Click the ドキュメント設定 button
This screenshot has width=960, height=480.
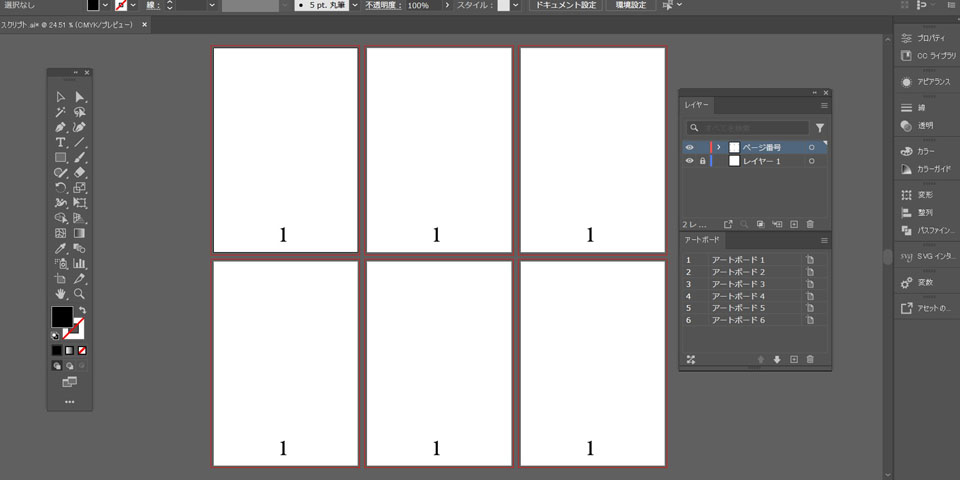click(565, 6)
